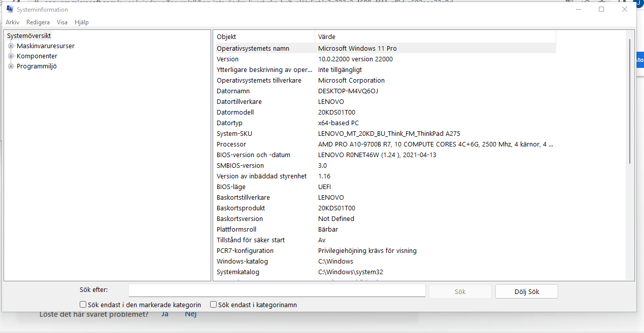Select the Operativsystemets namn row
The width and height of the screenshot is (644, 333).
coord(385,48)
